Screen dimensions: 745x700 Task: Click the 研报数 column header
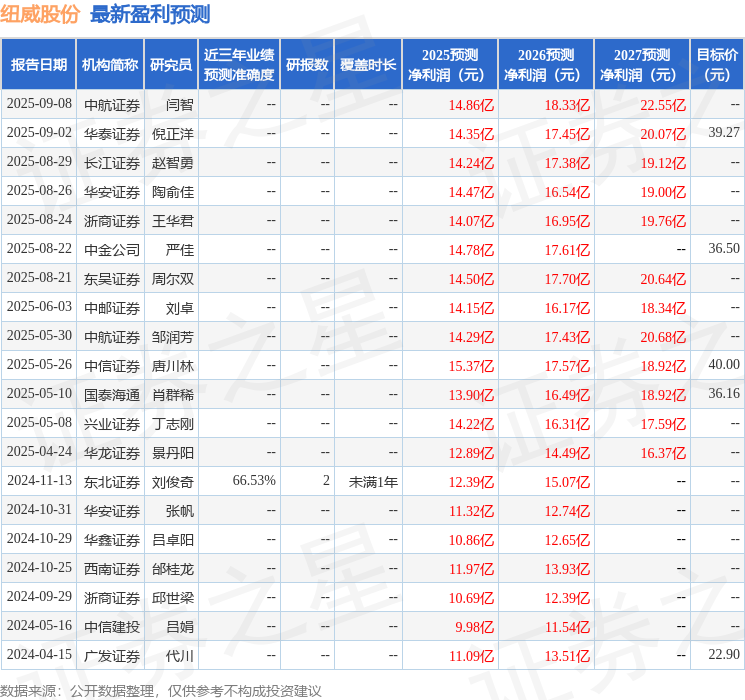tap(307, 65)
